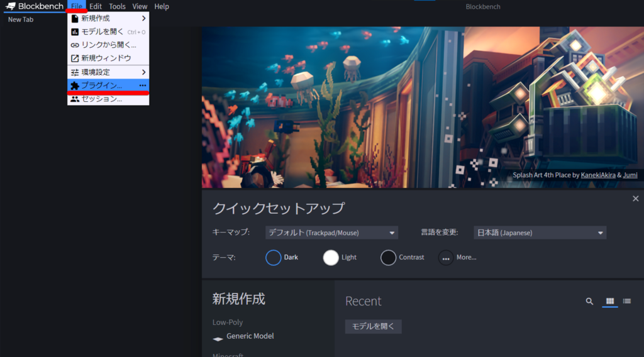Select the Contrast theme option
The image size is (644, 357).
[389, 258]
